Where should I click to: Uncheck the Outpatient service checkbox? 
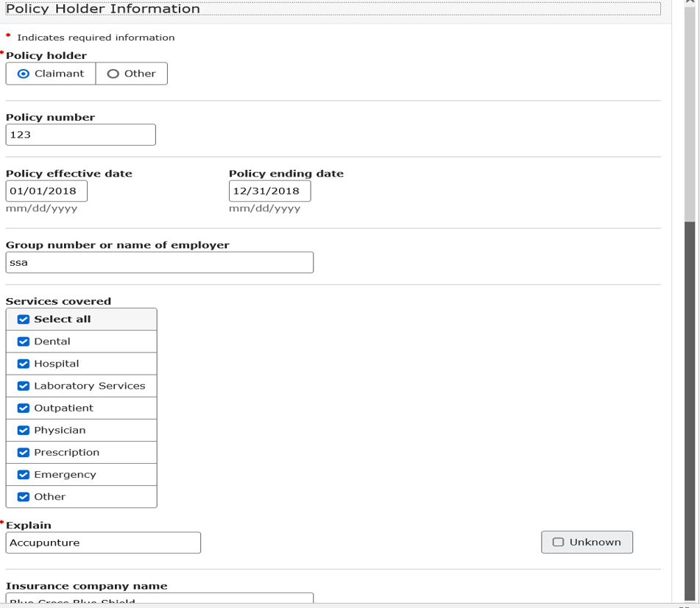click(24, 408)
